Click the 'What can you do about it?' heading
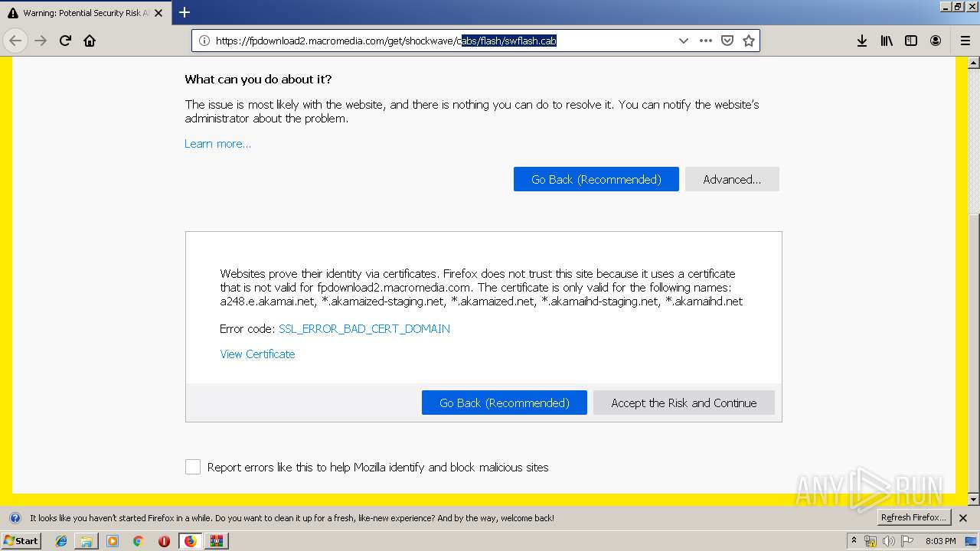The width and height of the screenshot is (980, 551). coord(258,80)
